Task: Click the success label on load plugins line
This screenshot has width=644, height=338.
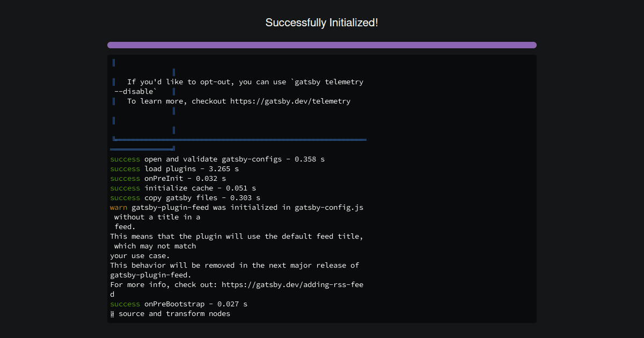Action: click(x=125, y=168)
